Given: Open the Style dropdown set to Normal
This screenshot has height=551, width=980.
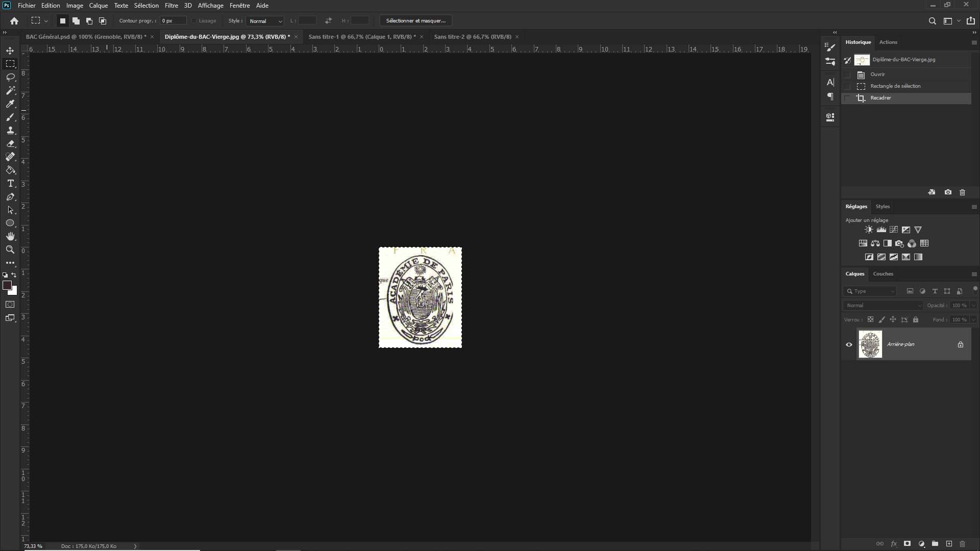Looking at the screenshot, I should tap(265, 21).
